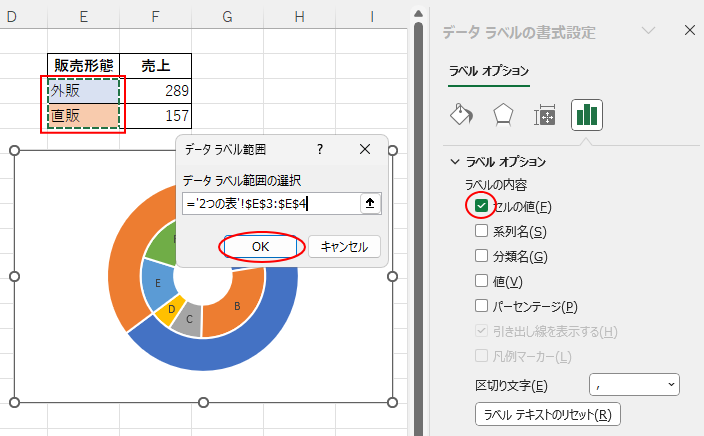704x436 pixels.
Task: Enable 分類名 checkbox
Action: point(482,256)
